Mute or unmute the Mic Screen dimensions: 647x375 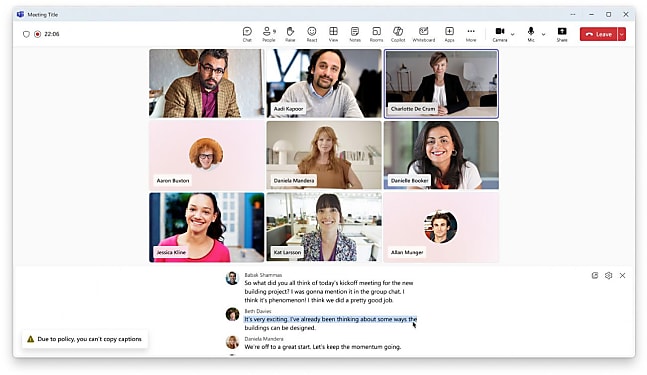(531, 34)
